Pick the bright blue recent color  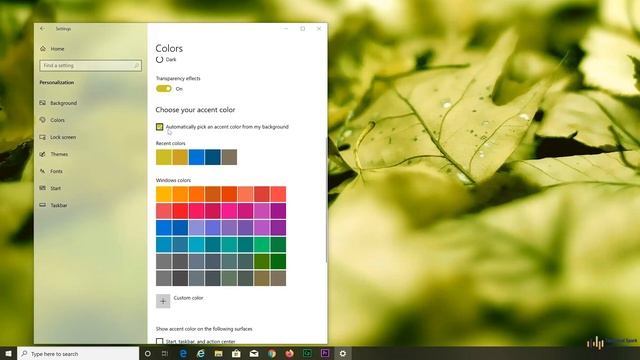pos(196,157)
